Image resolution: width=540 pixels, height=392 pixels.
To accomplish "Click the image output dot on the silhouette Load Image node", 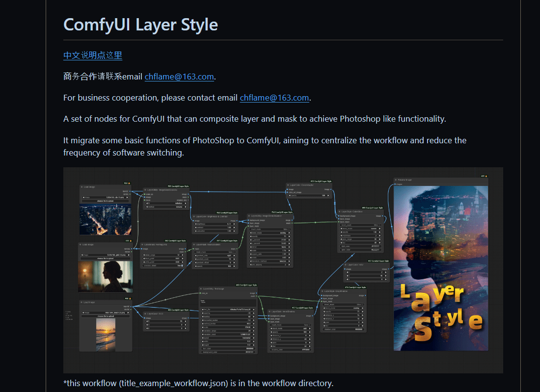I will (x=132, y=248).
